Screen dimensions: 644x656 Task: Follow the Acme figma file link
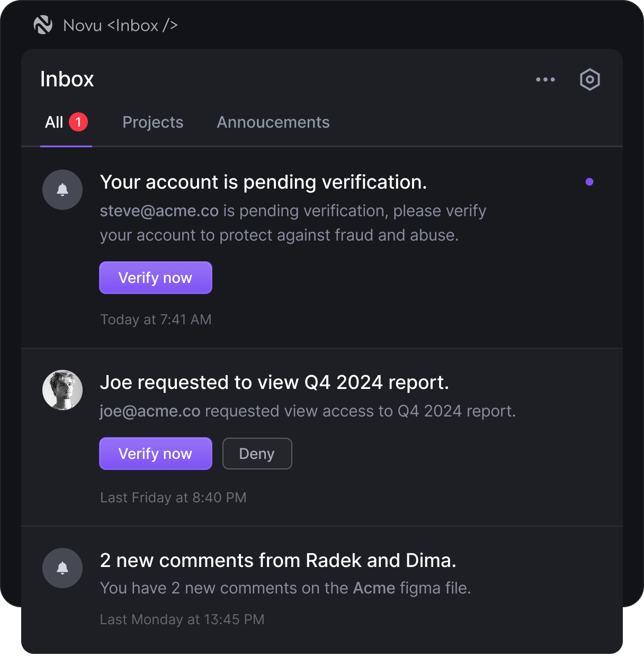(x=374, y=588)
